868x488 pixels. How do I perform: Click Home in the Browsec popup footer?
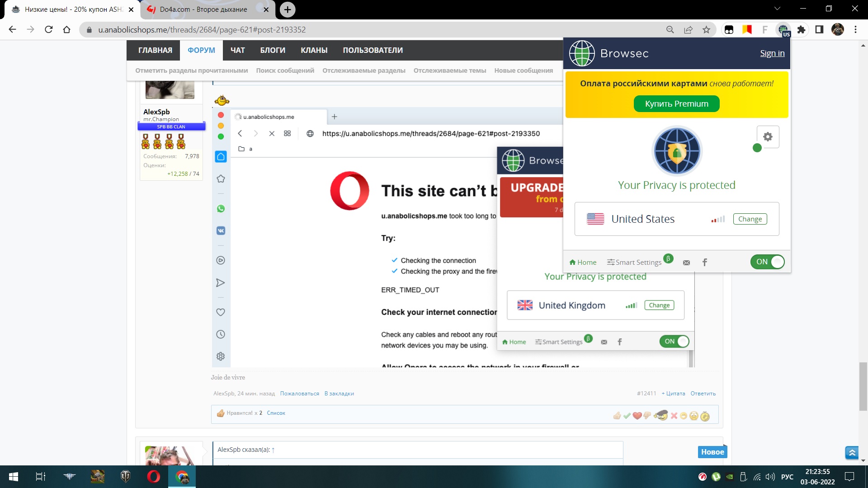pyautogui.click(x=583, y=262)
